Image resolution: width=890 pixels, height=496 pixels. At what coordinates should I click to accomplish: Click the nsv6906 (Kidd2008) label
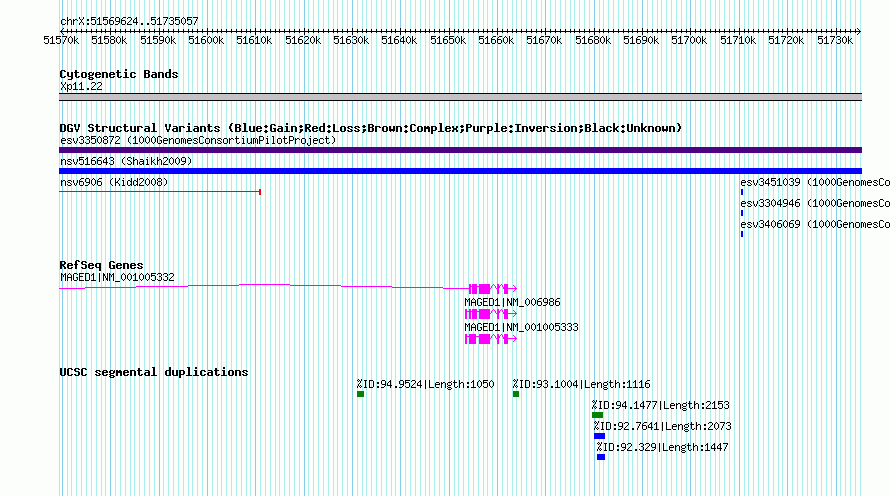tap(114, 183)
